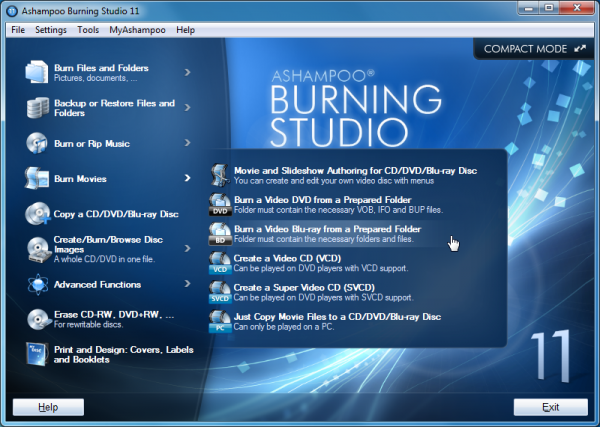The width and height of the screenshot is (600, 427).
Task: Click the SVCD super video CD icon
Action: [220, 292]
